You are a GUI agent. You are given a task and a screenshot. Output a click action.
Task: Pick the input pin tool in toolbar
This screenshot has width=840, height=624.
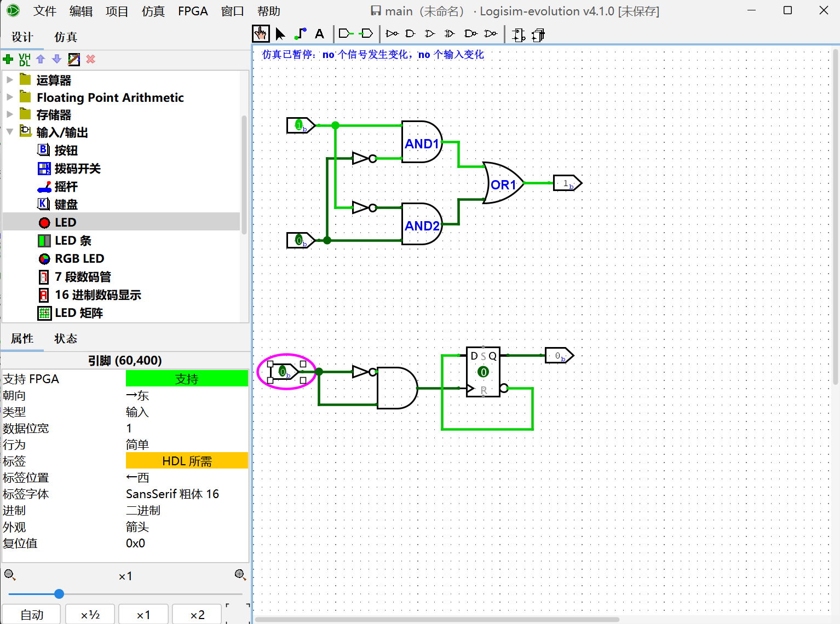click(346, 34)
